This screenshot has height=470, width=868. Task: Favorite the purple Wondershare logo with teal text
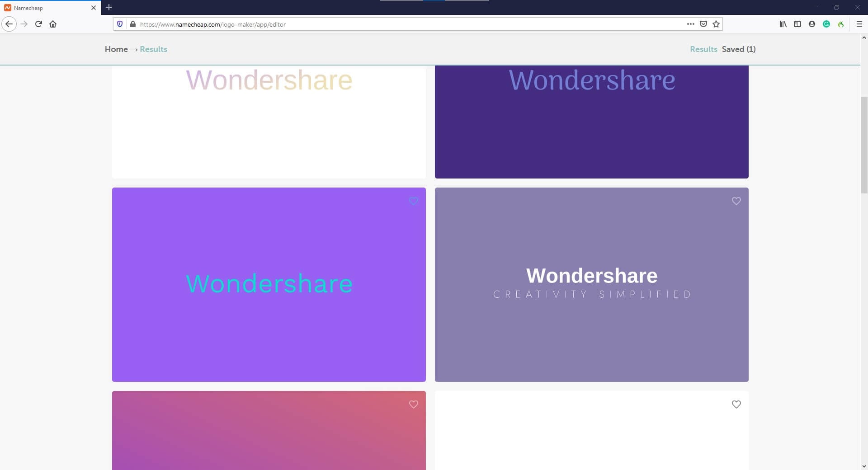point(413,201)
